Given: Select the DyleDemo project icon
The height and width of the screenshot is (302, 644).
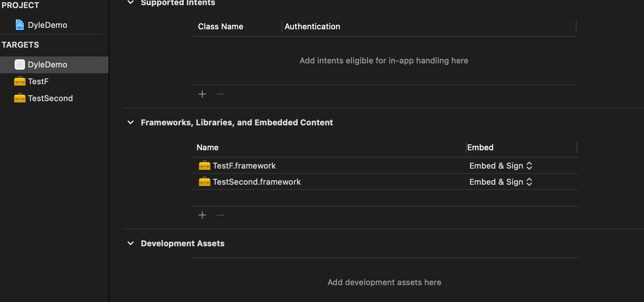Looking at the screenshot, I should (x=20, y=25).
